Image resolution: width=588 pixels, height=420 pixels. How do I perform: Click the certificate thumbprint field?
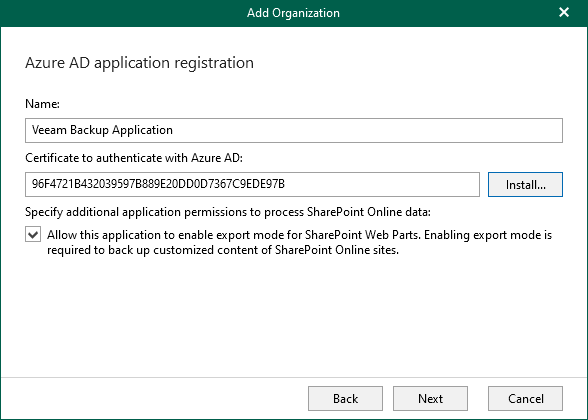(x=252, y=184)
